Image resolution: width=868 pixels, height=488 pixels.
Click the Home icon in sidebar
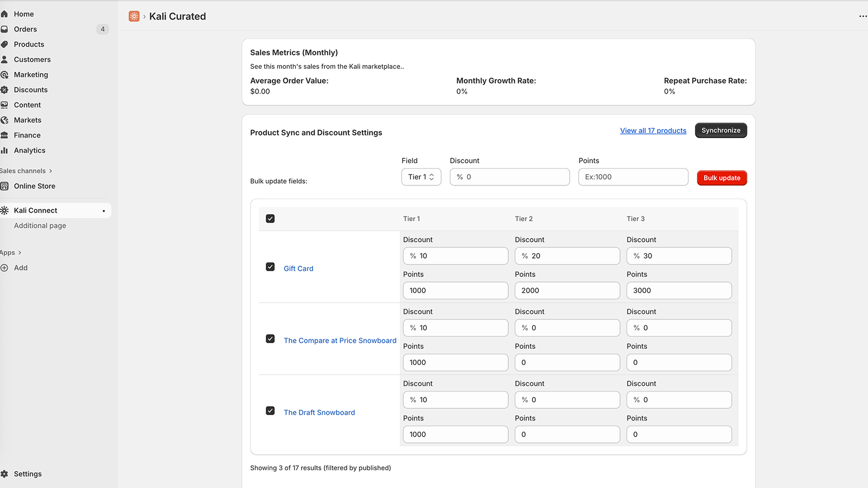pyautogui.click(x=4, y=14)
